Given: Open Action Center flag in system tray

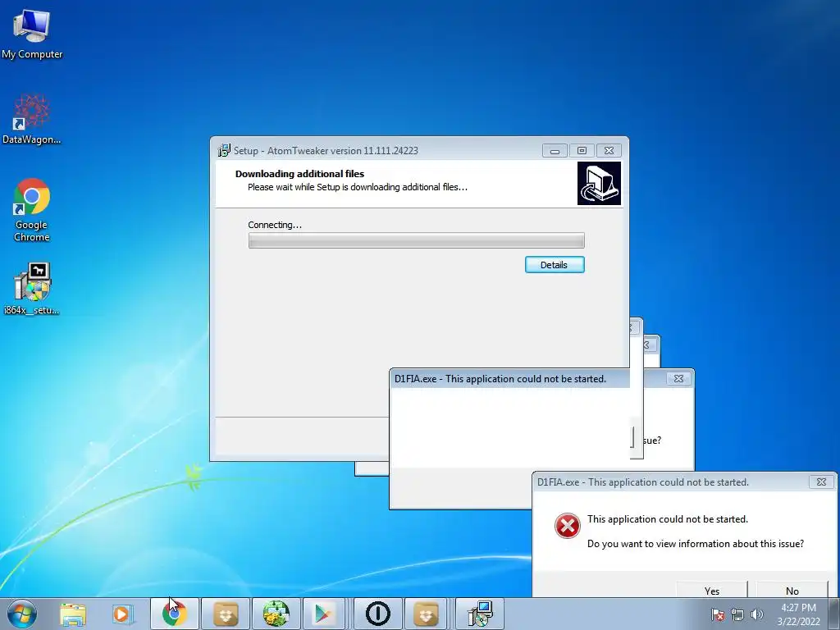Looking at the screenshot, I should click(x=718, y=614).
